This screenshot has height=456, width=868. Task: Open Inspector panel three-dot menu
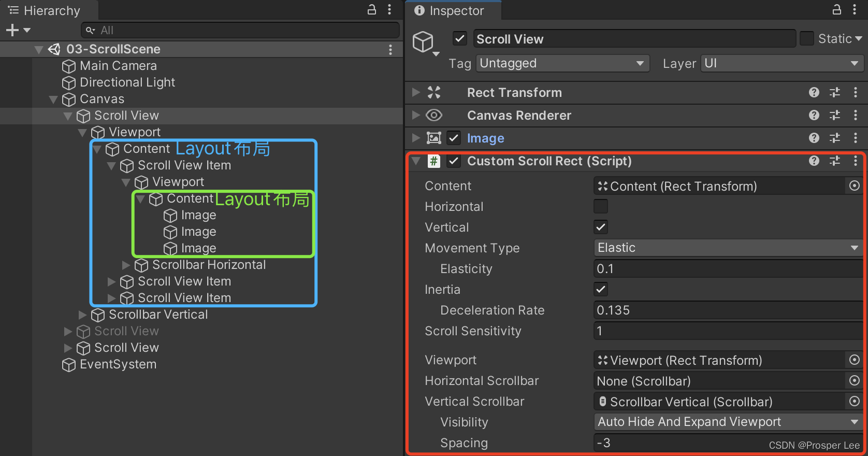[855, 9]
